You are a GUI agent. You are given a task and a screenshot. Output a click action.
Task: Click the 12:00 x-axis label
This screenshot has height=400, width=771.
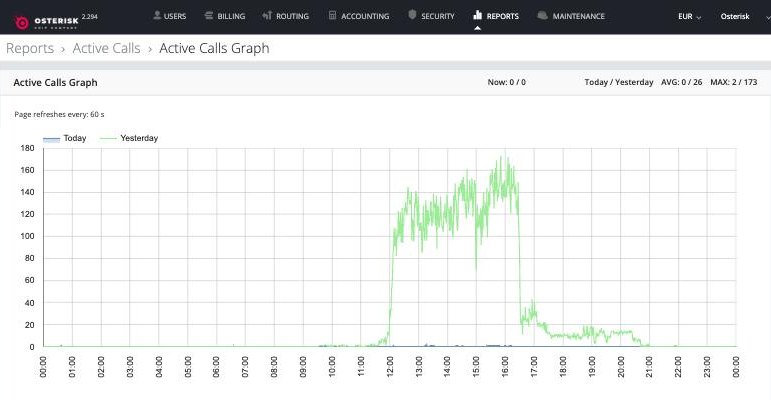coord(390,367)
